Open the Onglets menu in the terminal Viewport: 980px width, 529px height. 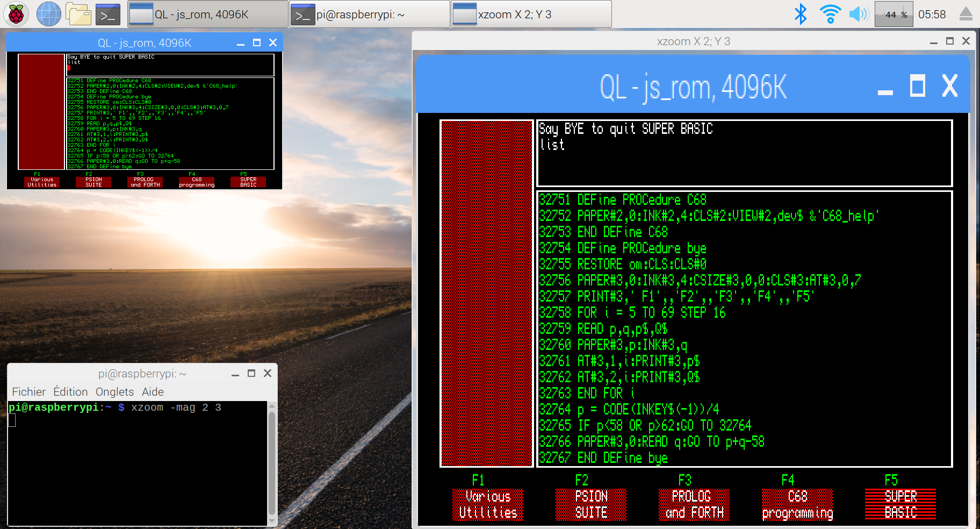point(114,392)
